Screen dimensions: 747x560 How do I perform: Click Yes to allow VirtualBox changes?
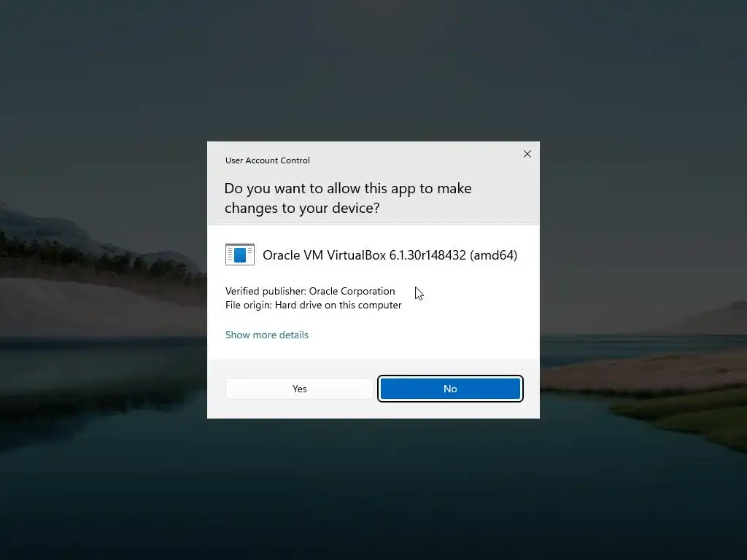[299, 389]
